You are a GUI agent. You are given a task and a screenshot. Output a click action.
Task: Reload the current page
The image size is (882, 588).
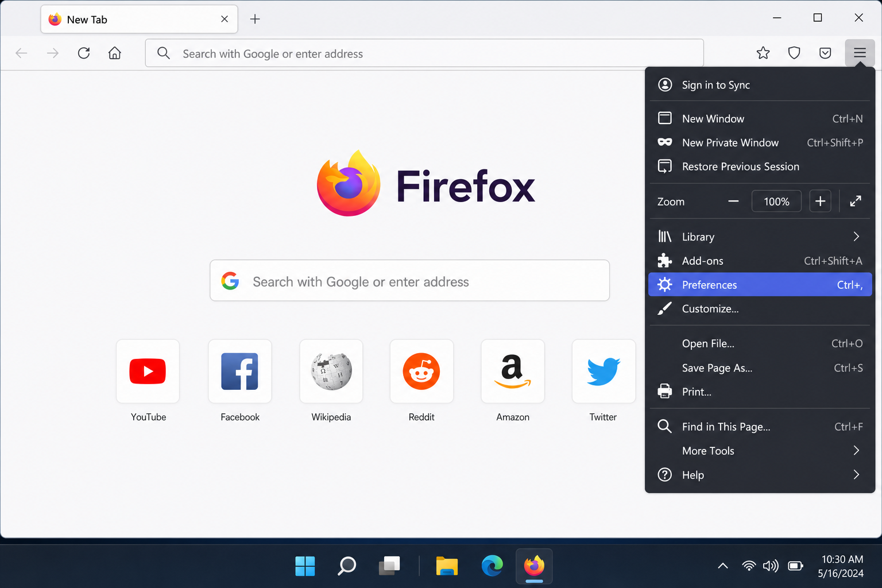point(84,53)
